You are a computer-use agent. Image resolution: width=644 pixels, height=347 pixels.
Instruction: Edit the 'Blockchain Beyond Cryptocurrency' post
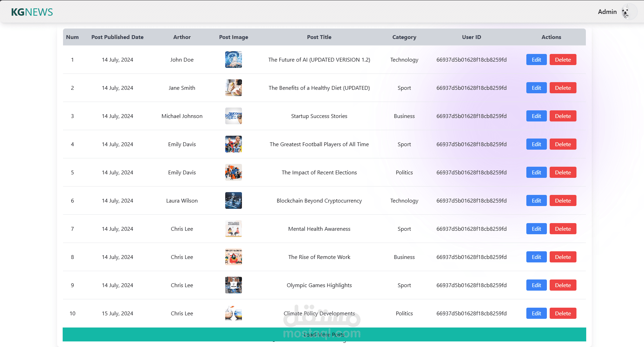pyautogui.click(x=536, y=200)
